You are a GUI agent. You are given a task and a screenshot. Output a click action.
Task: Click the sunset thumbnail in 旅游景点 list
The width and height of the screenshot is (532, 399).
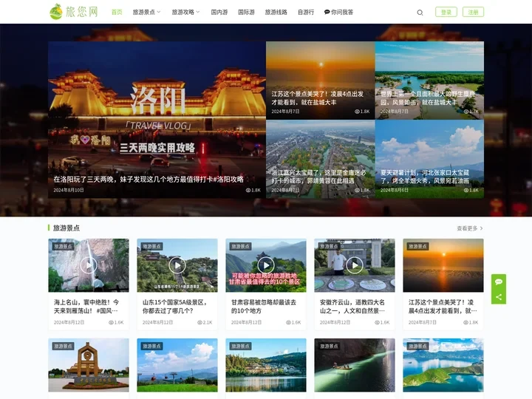pyautogui.click(x=443, y=265)
